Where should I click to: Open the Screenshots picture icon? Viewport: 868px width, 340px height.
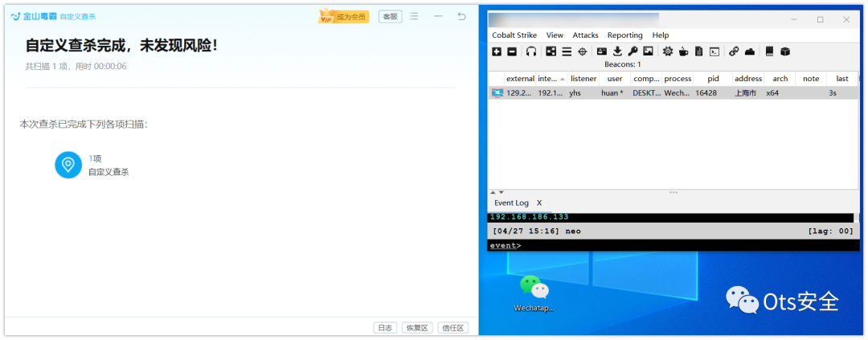pyautogui.click(x=648, y=51)
